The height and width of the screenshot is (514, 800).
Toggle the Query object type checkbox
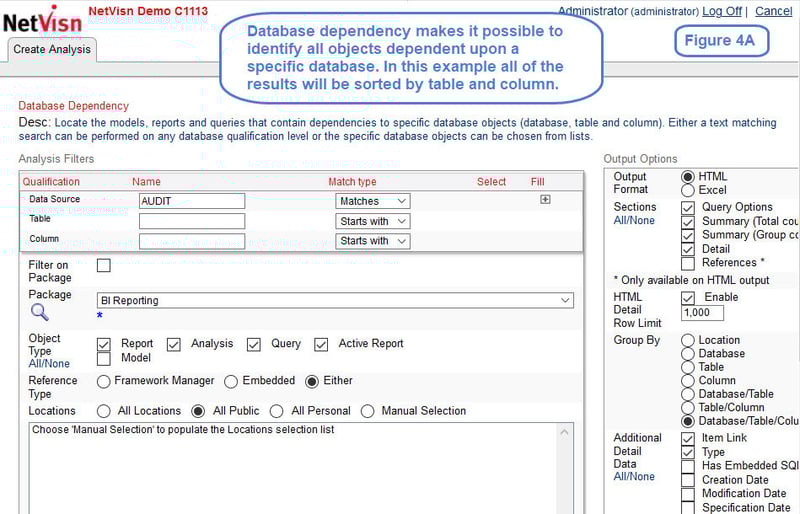(254, 345)
